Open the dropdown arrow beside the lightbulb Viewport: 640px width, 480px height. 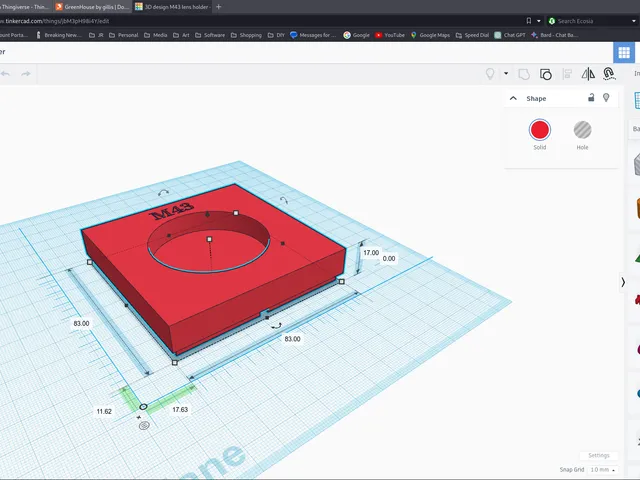506,73
